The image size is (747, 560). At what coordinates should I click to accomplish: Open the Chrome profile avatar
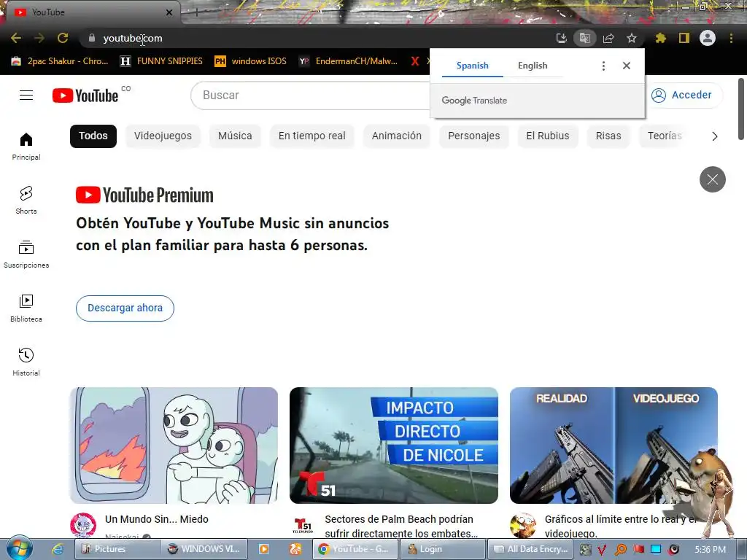click(x=708, y=38)
